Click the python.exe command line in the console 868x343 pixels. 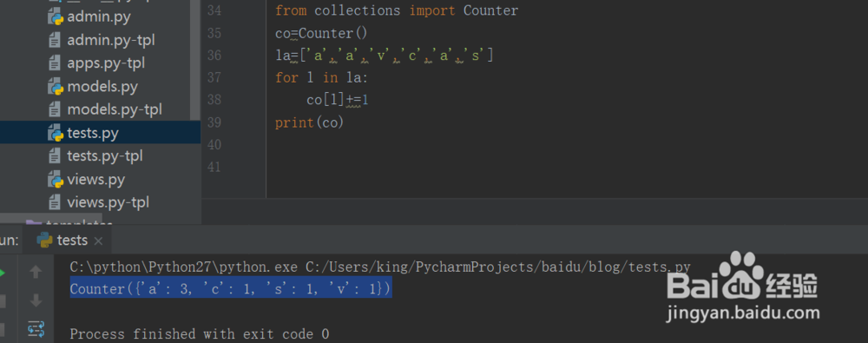click(x=380, y=267)
